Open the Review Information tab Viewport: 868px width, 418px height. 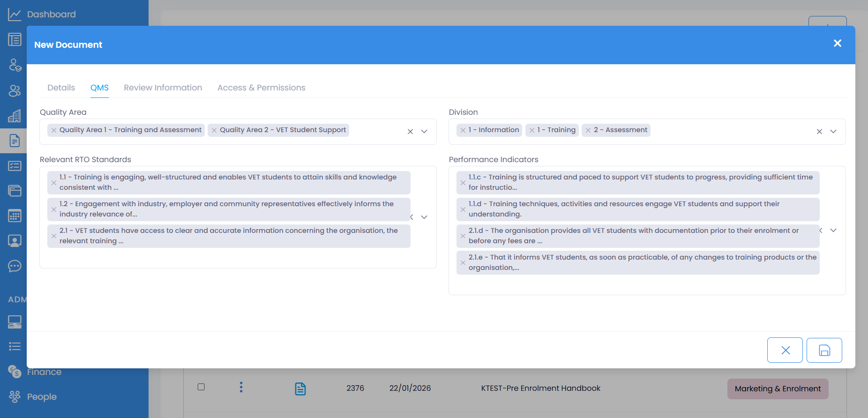coord(163,88)
